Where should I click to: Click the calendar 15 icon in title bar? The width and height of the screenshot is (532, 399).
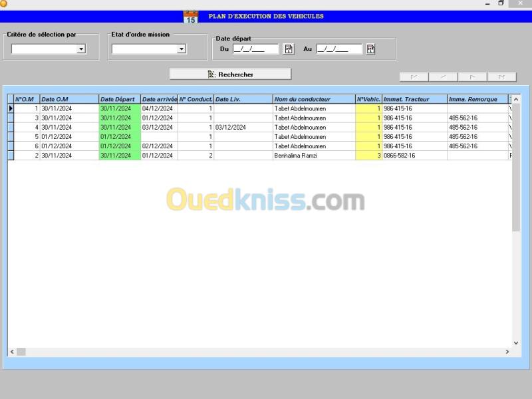tap(190, 17)
